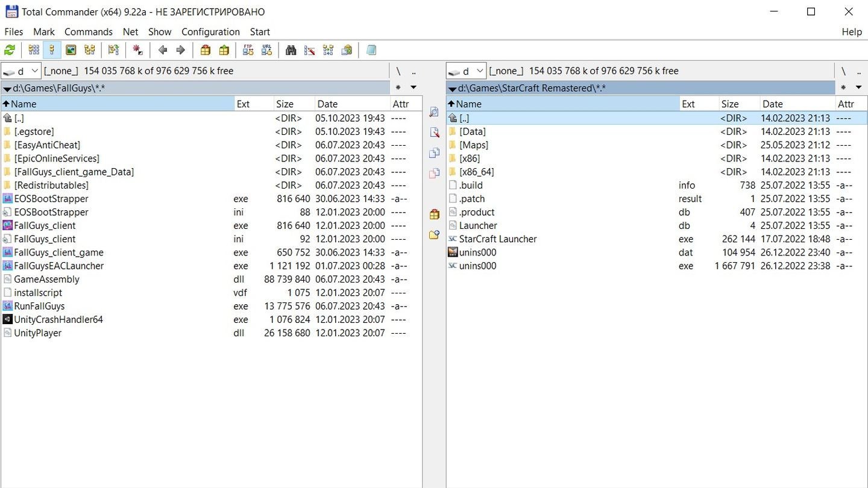This screenshot has width=868, height=488.
Task: Go up with right panel two-dots button
Action: (x=859, y=71)
